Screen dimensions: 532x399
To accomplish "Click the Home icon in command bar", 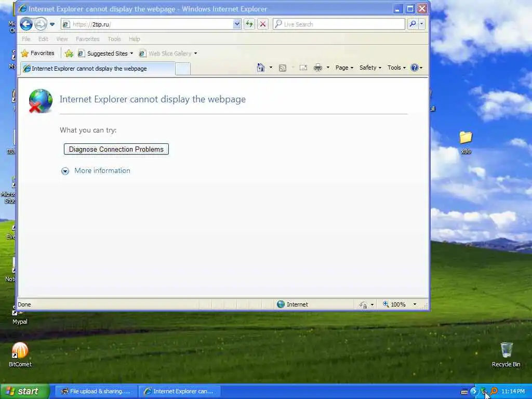I will (261, 68).
